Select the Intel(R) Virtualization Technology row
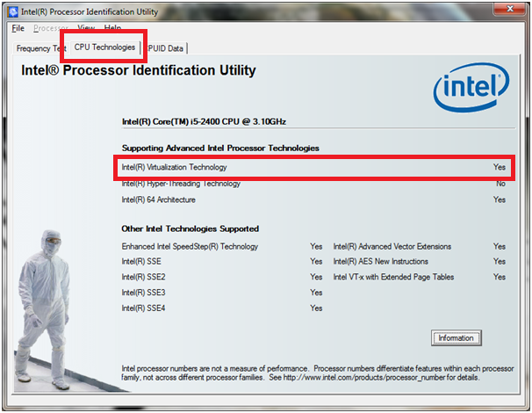Image resolution: width=532 pixels, height=413 pixels. [313, 167]
